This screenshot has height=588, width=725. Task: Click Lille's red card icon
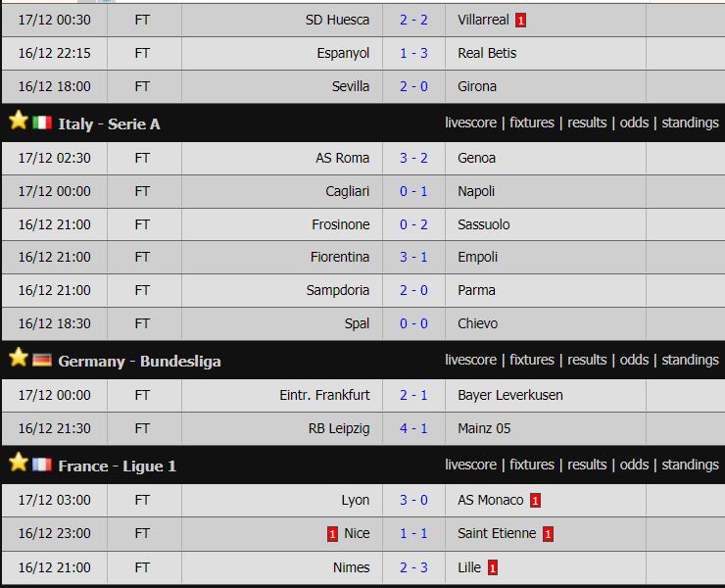tap(493, 567)
